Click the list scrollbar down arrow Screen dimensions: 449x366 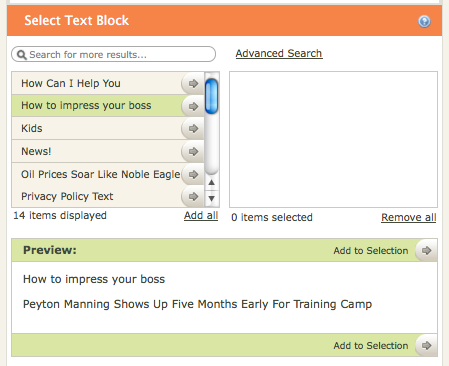tap(211, 199)
